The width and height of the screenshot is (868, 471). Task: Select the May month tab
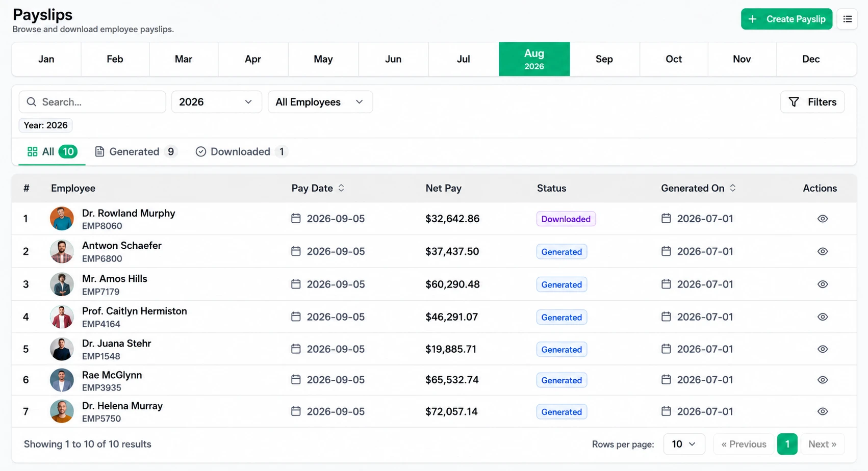coord(323,59)
